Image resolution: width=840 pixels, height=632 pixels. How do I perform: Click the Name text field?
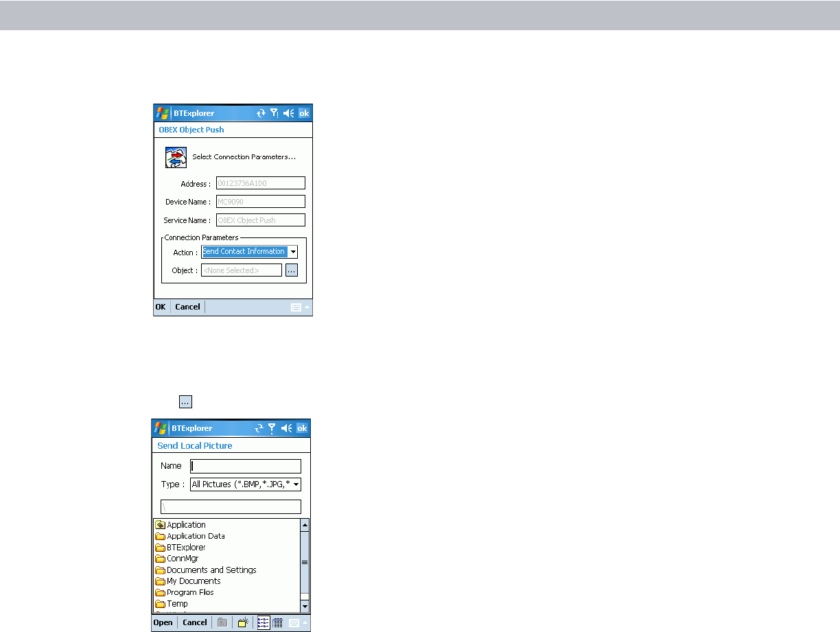click(x=246, y=466)
